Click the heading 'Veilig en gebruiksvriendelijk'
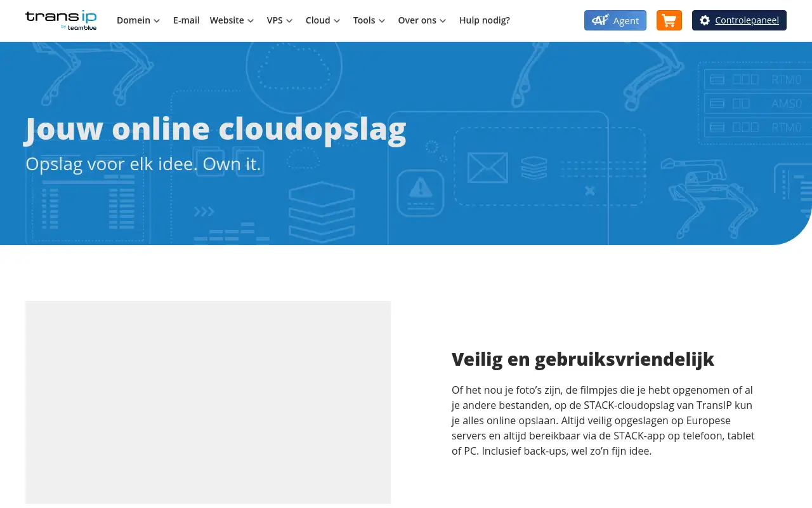This screenshot has height=508, width=812. coord(583,359)
